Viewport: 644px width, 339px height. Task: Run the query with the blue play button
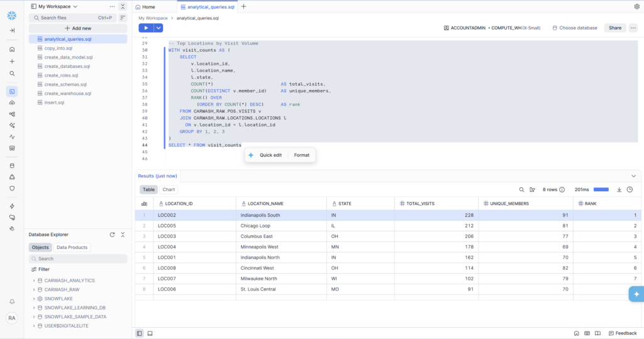point(146,28)
